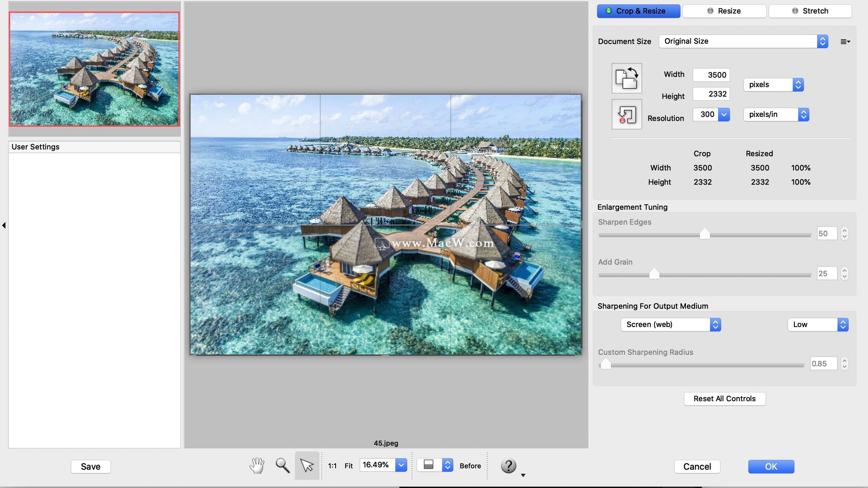The width and height of the screenshot is (868, 488).
Task: Click the navigator thumbnail of the image
Action: pos(94,69)
